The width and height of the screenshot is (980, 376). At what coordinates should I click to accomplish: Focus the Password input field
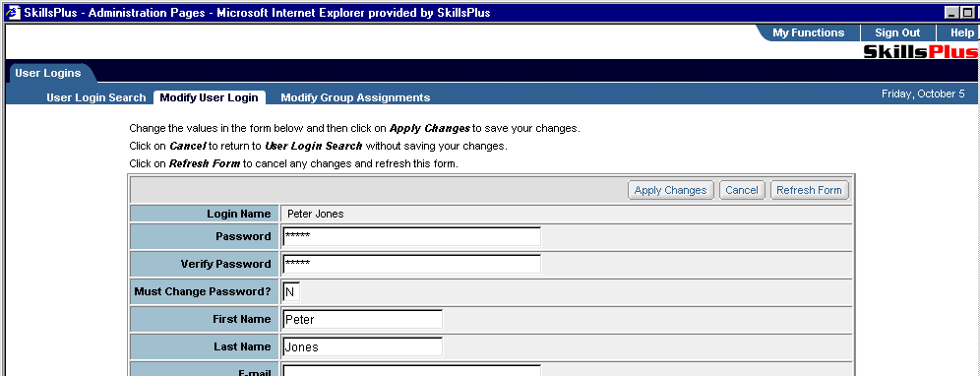pyautogui.click(x=411, y=236)
